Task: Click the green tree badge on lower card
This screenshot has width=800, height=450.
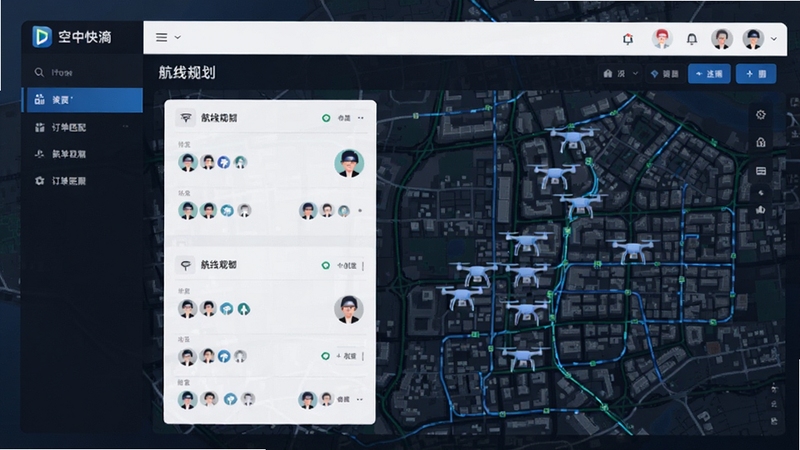Action: tap(244, 309)
